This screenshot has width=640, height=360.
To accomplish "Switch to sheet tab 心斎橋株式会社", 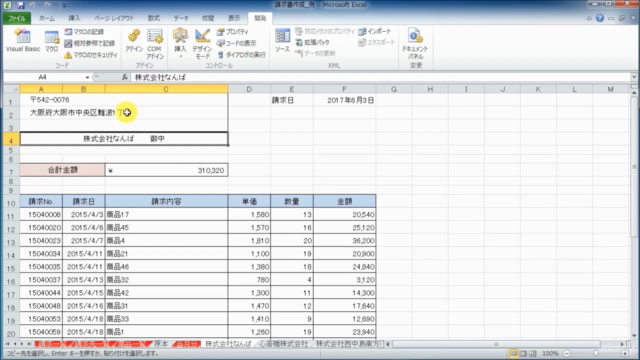I will [x=284, y=344].
